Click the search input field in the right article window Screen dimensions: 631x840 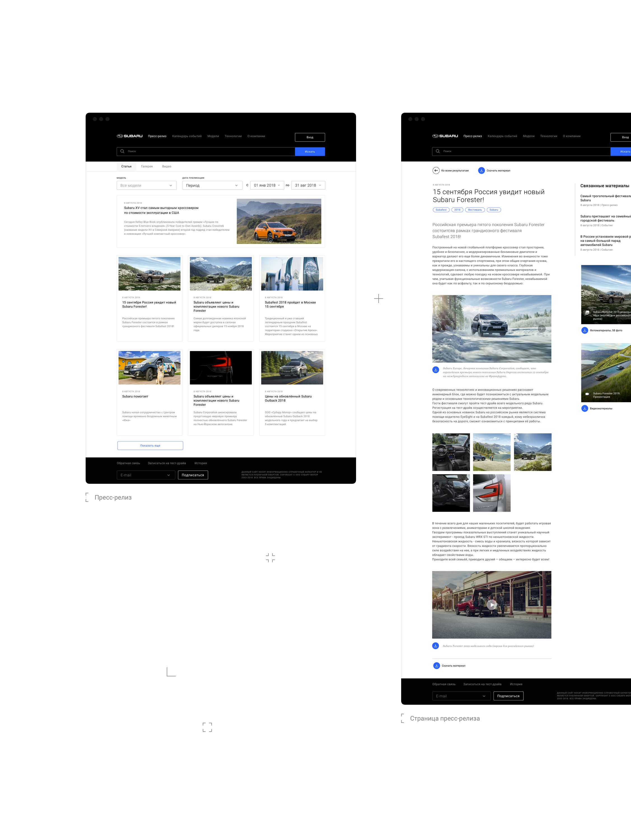521,152
